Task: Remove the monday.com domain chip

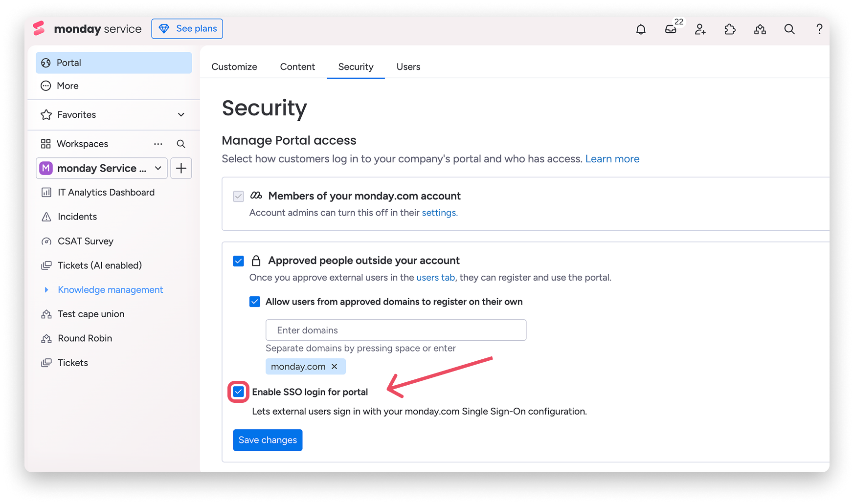Action: coord(335,367)
